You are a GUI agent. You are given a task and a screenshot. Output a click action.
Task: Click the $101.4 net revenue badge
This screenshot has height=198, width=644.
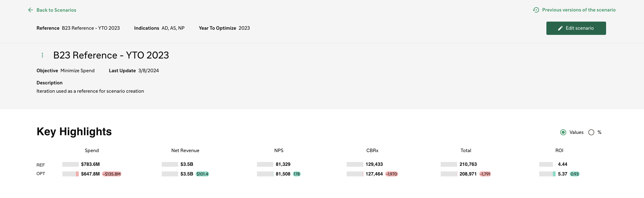[202, 174]
